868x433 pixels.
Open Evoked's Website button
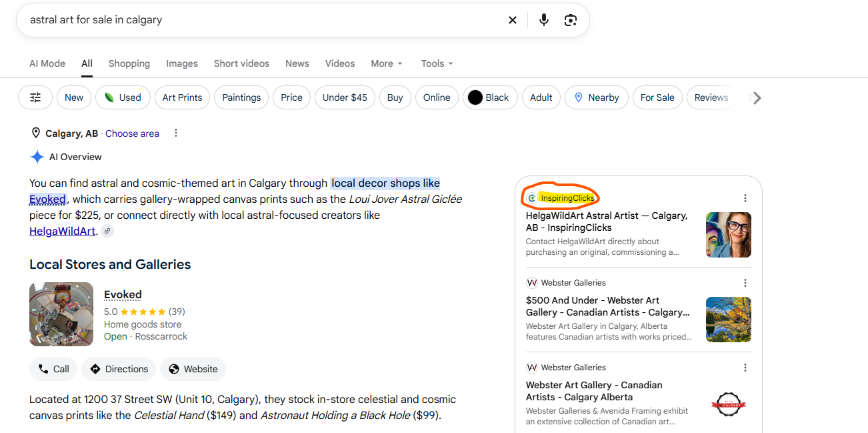click(x=193, y=369)
